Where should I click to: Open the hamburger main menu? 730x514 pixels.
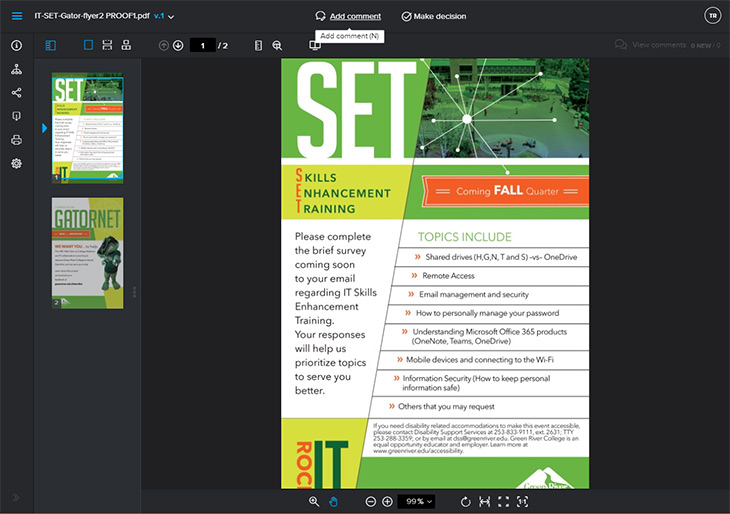pyautogui.click(x=17, y=16)
